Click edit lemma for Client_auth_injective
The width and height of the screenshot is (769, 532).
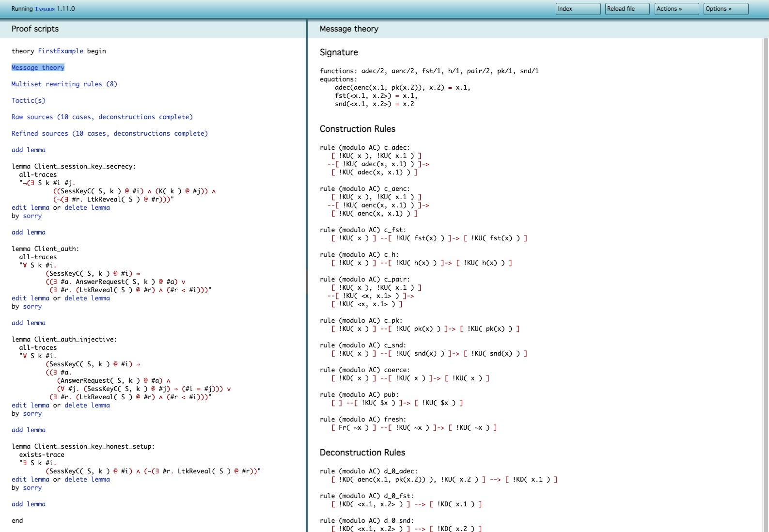pyautogui.click(x=31, y=405)
